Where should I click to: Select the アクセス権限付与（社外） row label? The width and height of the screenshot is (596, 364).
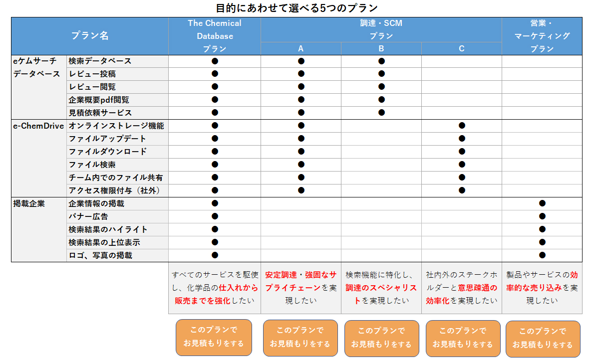click(114, 190)
